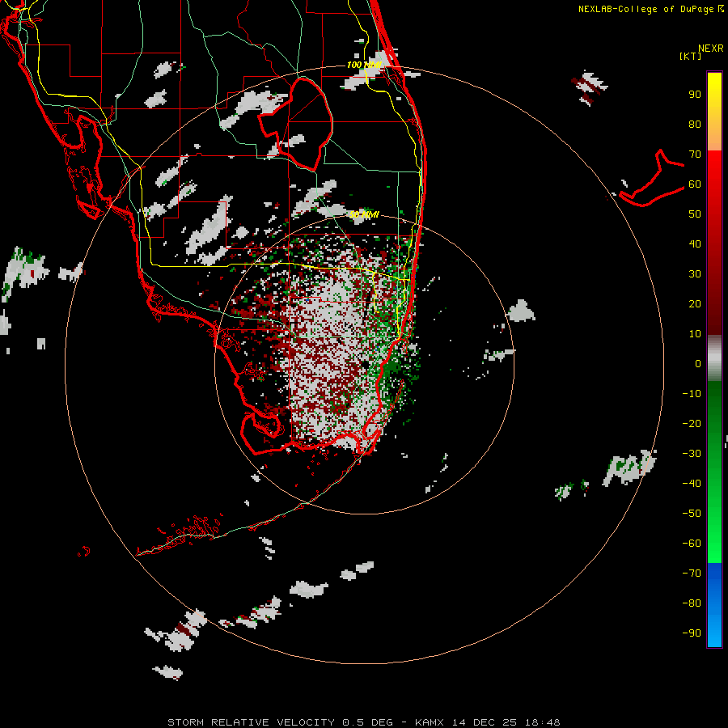Click the 50 NMI range ring label

tap(365, 214)
